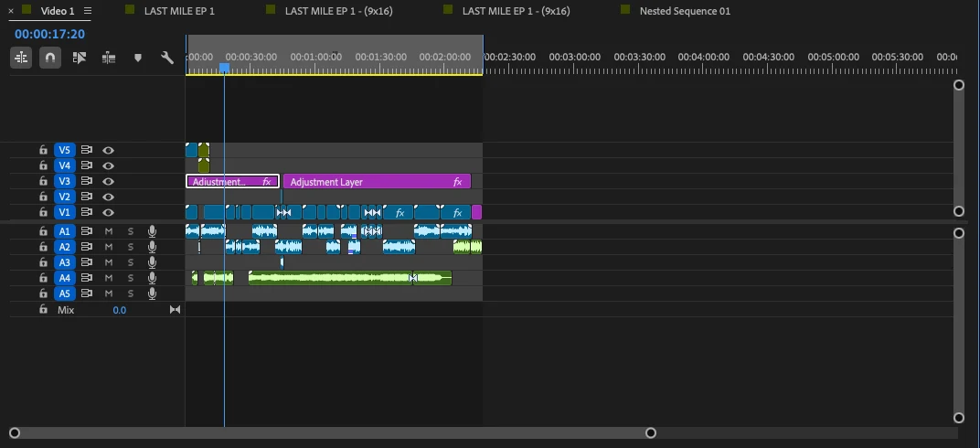Toggle Linked Selection button
This screenshot has width=980, height=448.
pyautogui.click(x=80, y=59)
